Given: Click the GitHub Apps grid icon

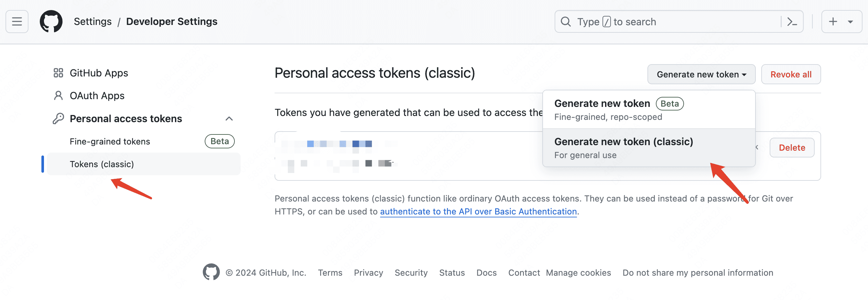Looking at the screenshot, I should pyautogui.click(x=58, y=73).
